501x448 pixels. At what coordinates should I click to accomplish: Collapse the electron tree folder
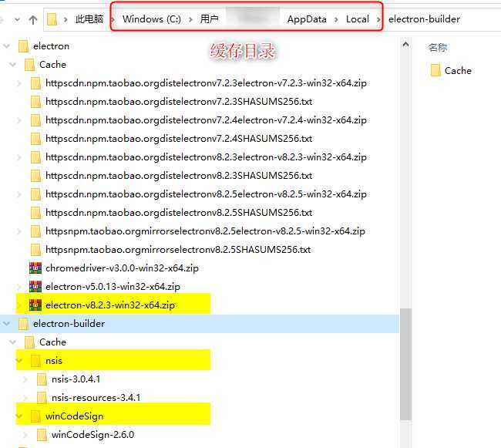[x=7, y=46]
